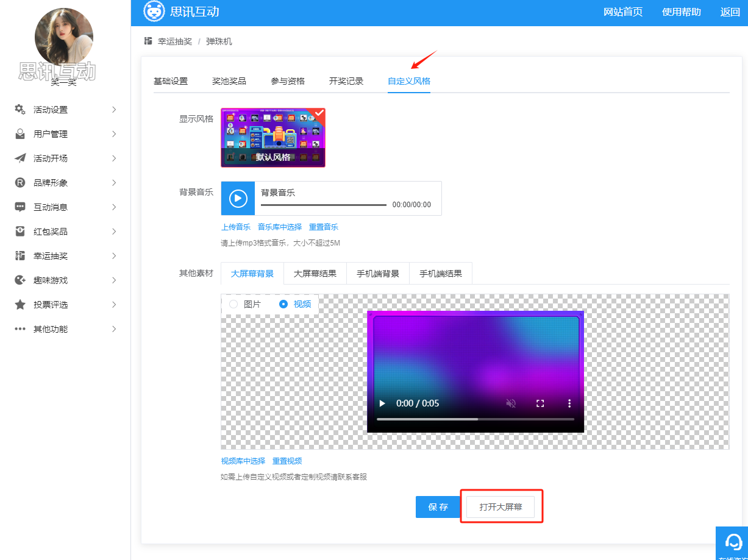Click the 重置视频 link
Screen dimensions: 748x560
coord(287,461)
